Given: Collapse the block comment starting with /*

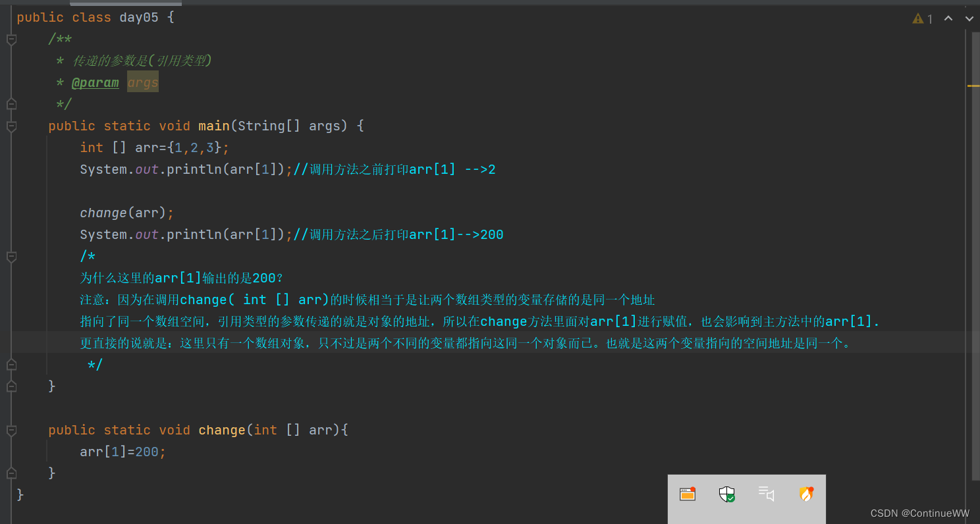Looking at the screenshot, I should pyautogui.click(x=11, y=256).
